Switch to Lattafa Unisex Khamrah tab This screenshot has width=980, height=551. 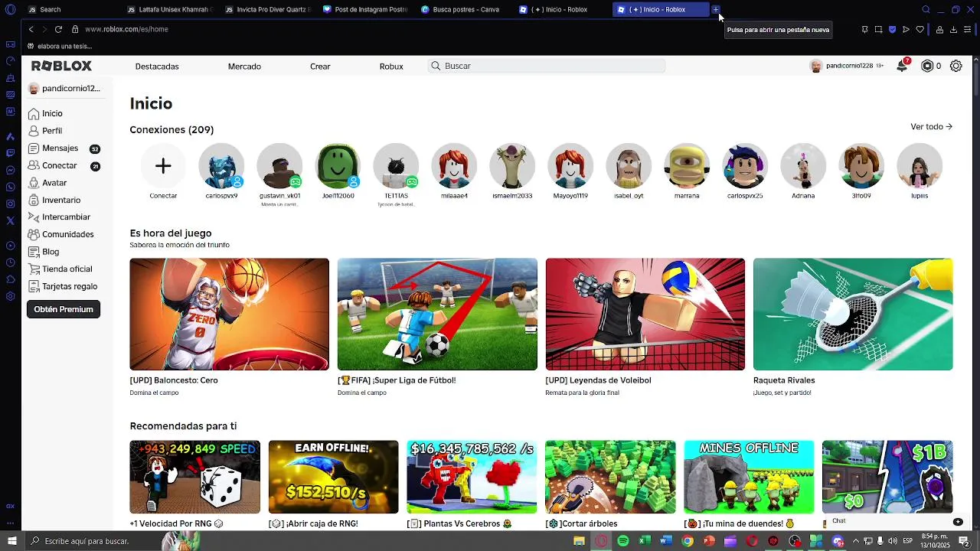coord(170,9)
